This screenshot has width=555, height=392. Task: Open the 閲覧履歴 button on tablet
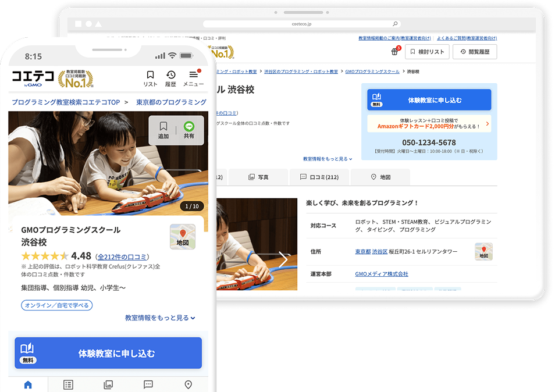475,52
